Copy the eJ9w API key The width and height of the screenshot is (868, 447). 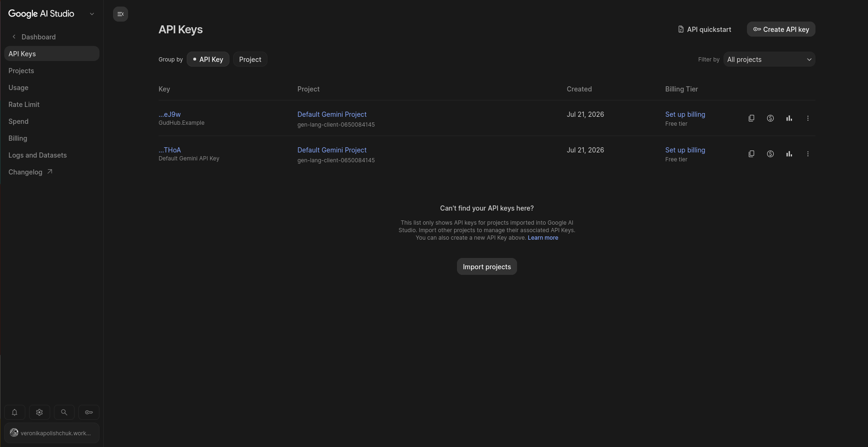coord(751,118)
